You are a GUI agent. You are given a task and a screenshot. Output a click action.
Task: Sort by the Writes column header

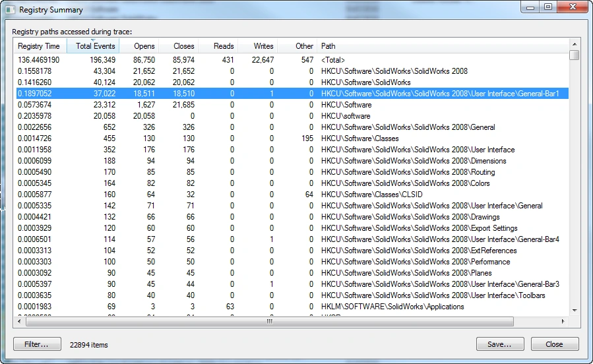click(257, 46)
